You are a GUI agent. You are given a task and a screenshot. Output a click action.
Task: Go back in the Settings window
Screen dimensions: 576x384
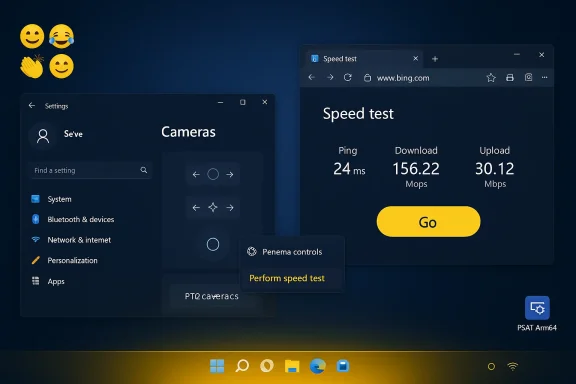pos(32,106)
